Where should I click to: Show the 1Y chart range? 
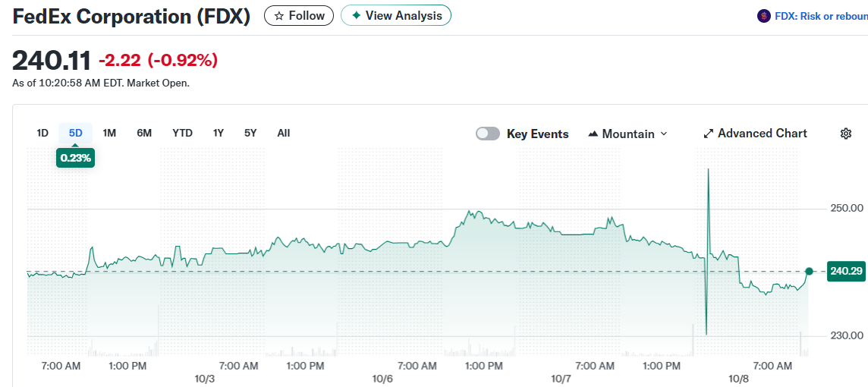tap(219, 133)
